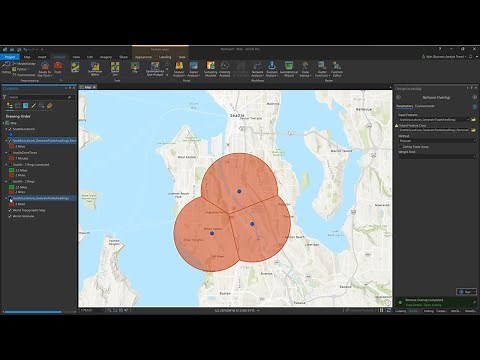480x360 pixels.
Task: Open the Suitability Modeler
Action: tap(210, 69)
